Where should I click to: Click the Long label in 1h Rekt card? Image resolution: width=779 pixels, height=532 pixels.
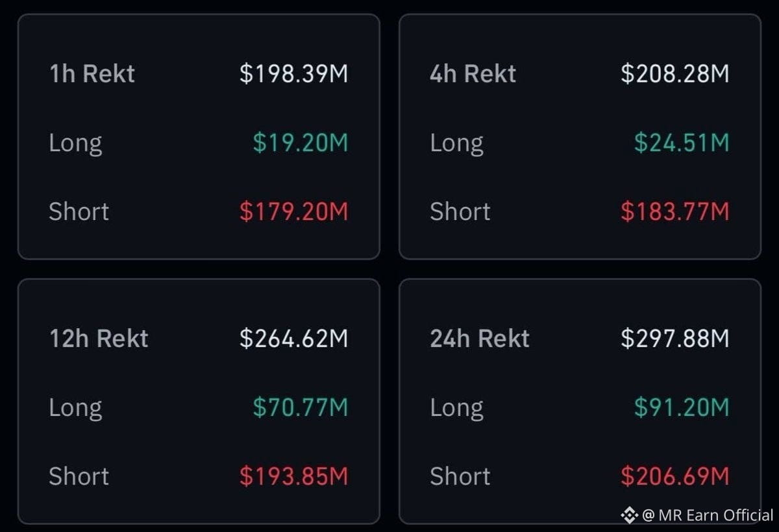[76, 143]
